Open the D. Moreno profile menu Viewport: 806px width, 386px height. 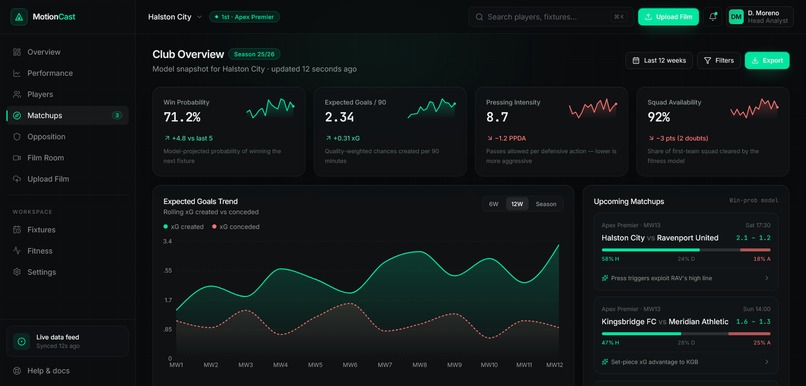pos(760,17)
